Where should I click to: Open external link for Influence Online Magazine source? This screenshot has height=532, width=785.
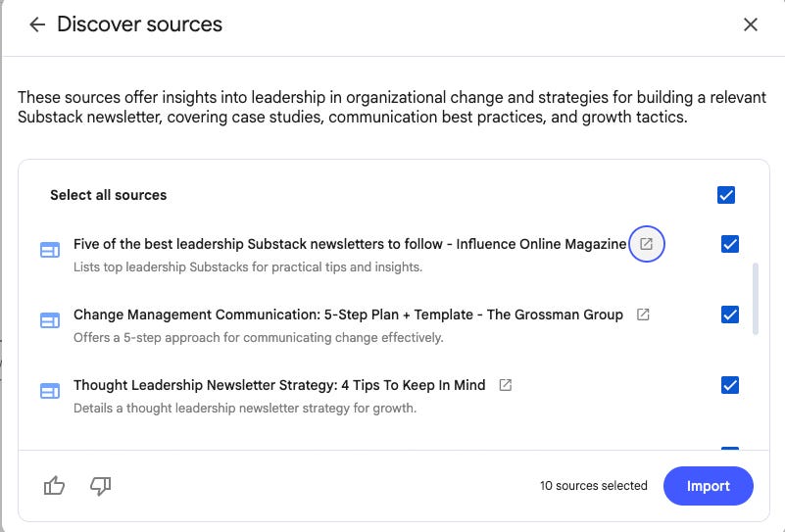[x=646, y=244]
